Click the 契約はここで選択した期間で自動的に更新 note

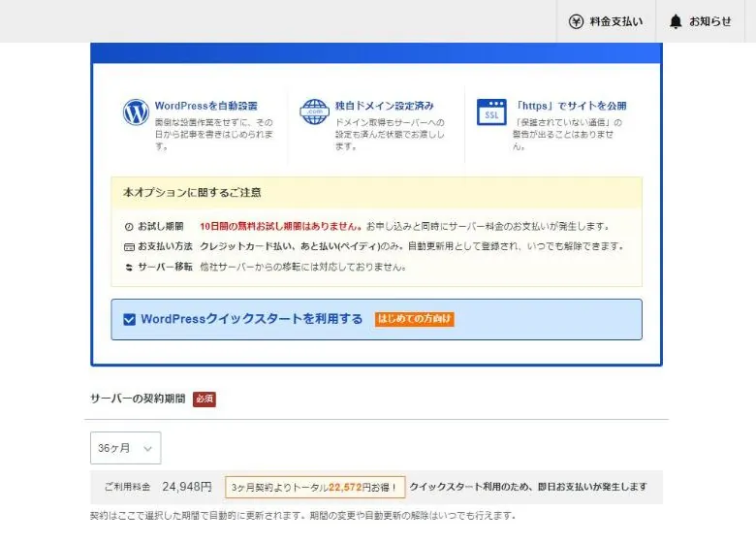tap(302, 516)
